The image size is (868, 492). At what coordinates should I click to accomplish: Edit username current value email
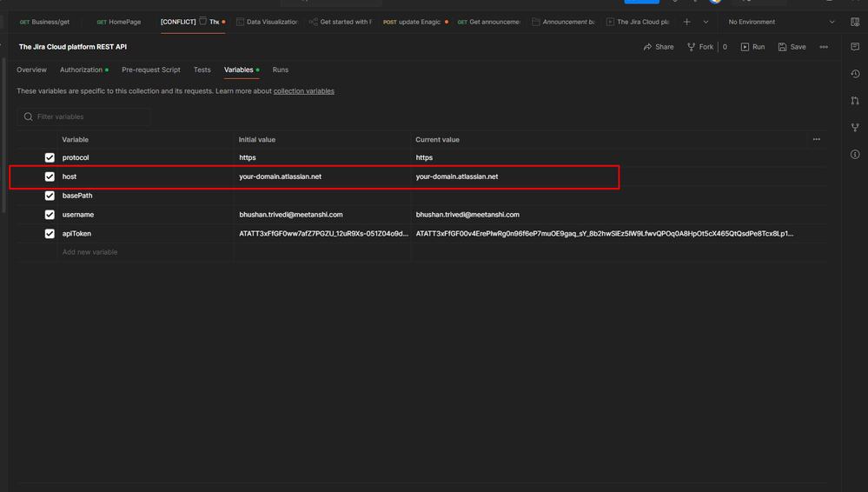tap(467, 215)
